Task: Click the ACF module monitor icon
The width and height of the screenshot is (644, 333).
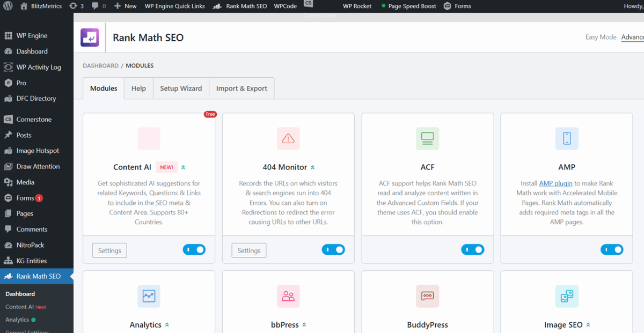Action: click(x=427, y=138)
